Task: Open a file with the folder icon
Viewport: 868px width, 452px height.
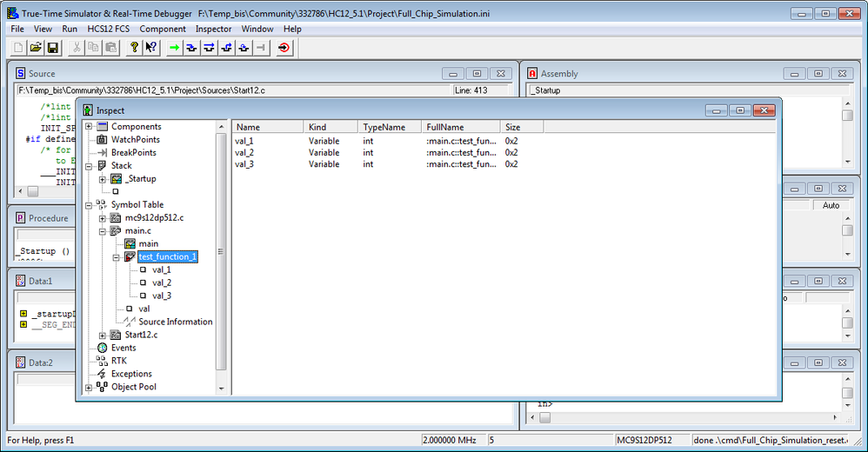Action: click(x=36, y=48)
